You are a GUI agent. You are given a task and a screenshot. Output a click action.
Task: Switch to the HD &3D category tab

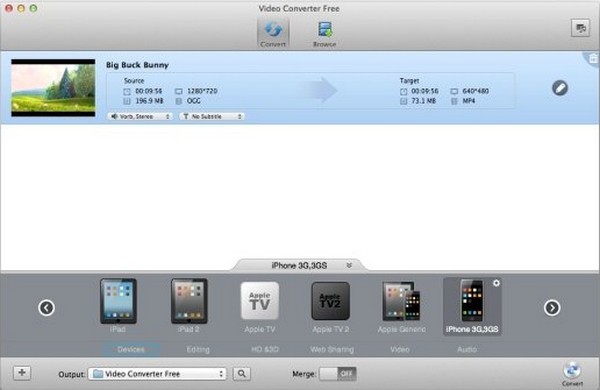(265, 349)
